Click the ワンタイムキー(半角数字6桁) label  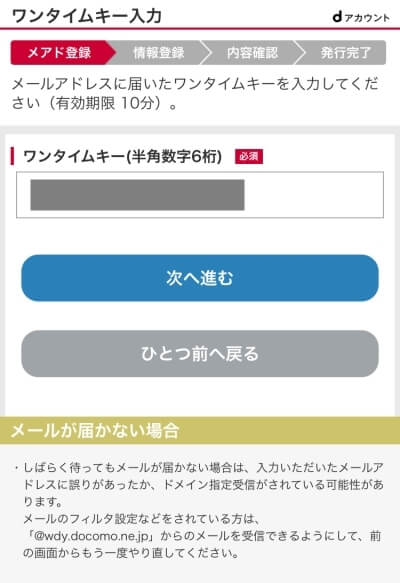[123, 156]
